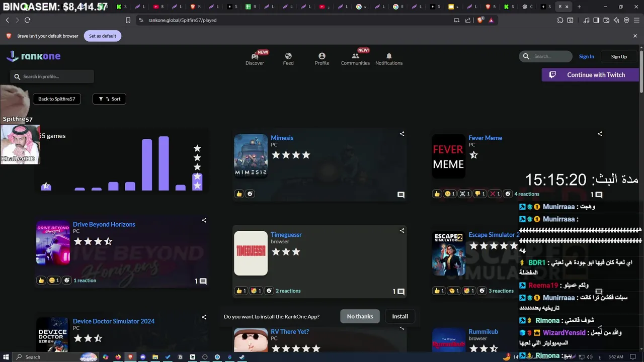Focus the top site search field
The height and width of the screenshot is (362, 644).
tap(546, 56)
